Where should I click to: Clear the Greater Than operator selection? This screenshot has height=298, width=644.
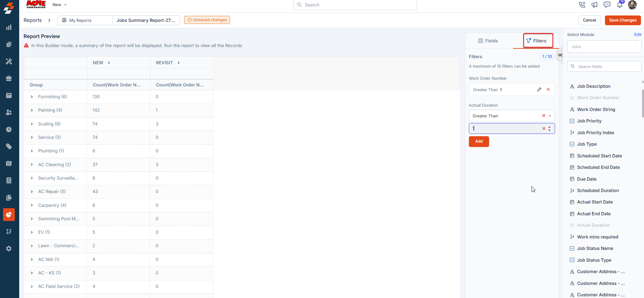[544, 116]
